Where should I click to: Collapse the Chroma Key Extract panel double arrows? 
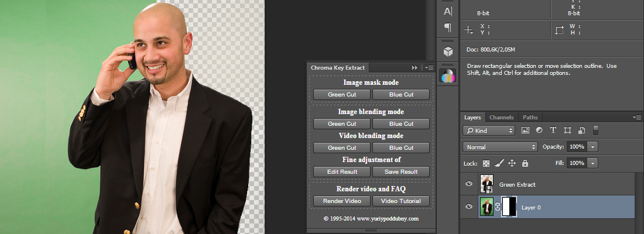point(415,68)
